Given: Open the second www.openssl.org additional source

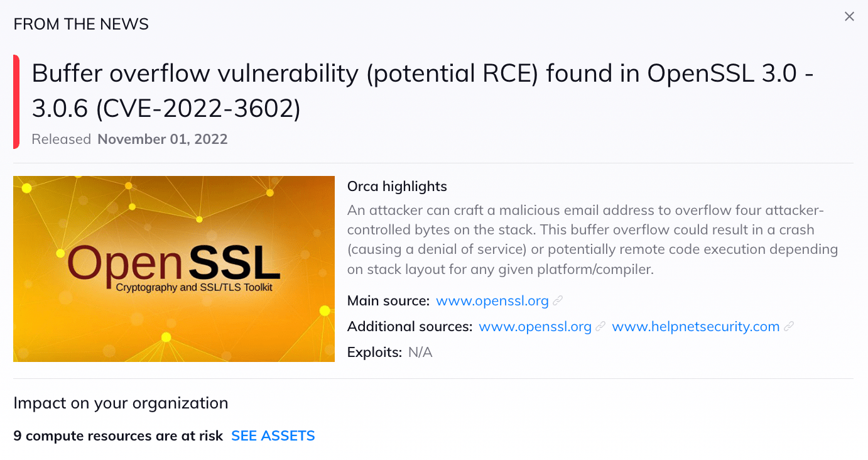Looking at the screenshot, I should (534, 327).
